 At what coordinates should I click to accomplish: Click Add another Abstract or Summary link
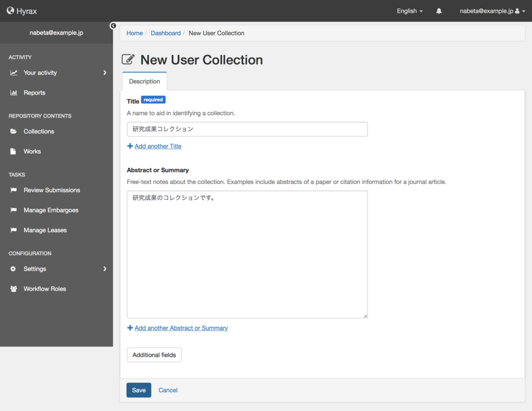pos(181,328)
